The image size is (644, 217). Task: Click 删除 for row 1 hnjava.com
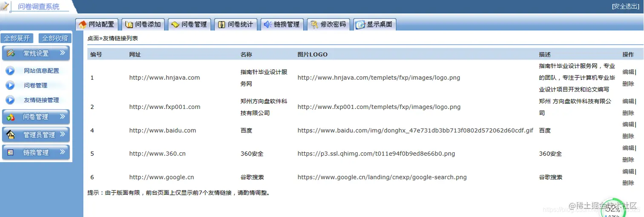click(x=628, y=84)
